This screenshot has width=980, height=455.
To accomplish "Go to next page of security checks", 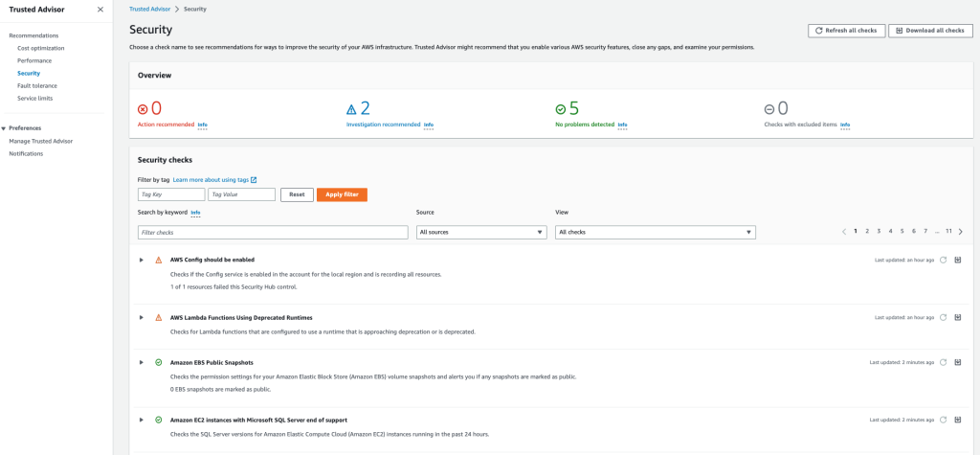I will 961,232.
